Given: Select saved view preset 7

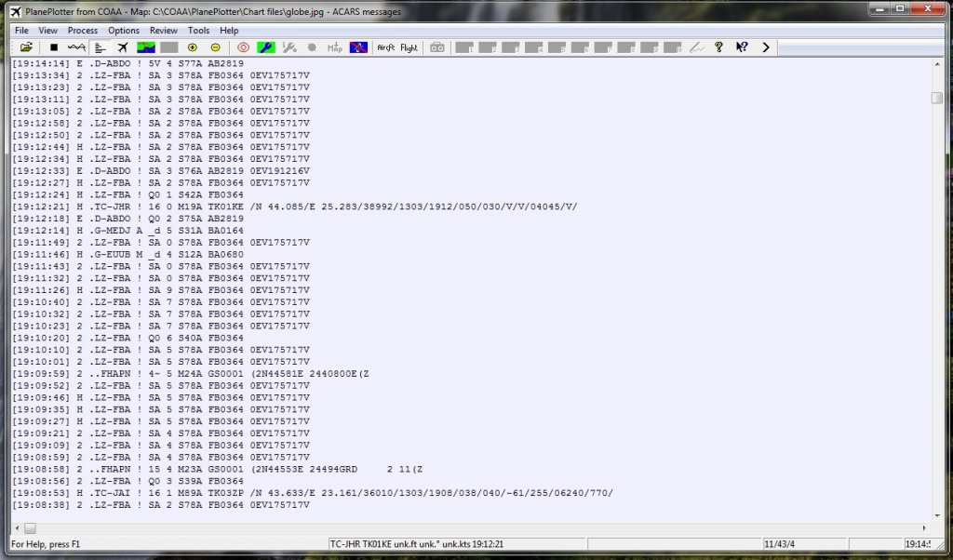Looking at the screenshot, I should pyautogui.click(x=603, y=47).
